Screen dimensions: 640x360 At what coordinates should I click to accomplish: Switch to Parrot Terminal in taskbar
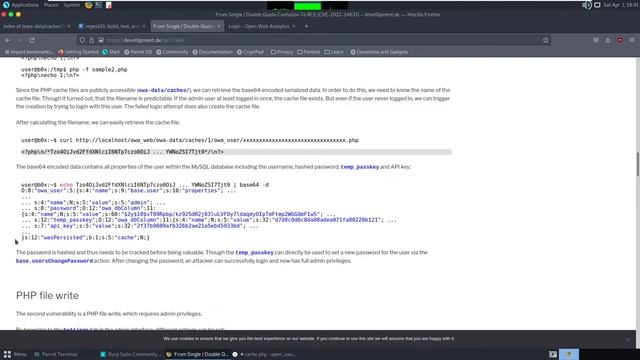click(x=56, y=354)
